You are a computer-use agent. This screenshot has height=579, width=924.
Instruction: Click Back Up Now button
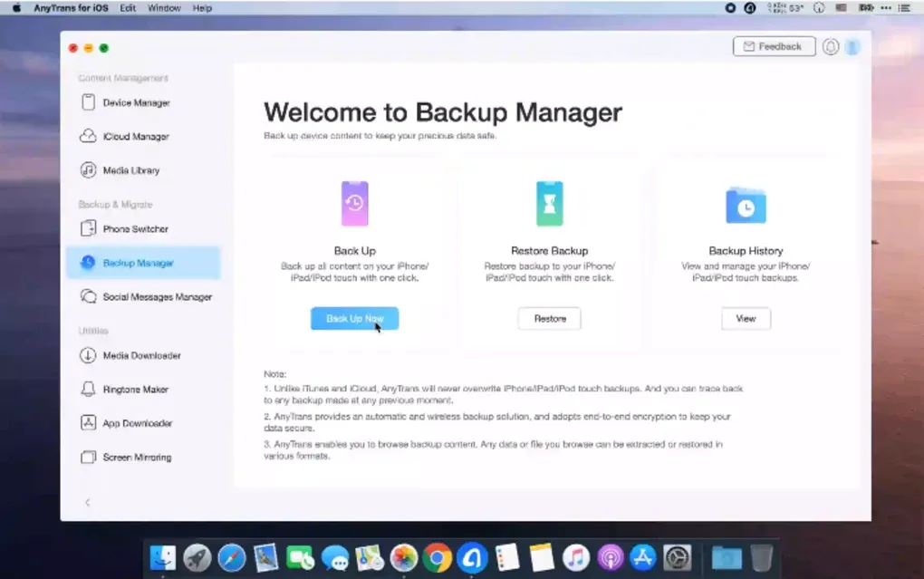coord(355,318)
